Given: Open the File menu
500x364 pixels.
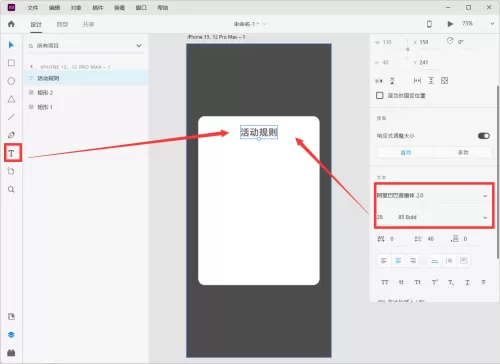Looking at the screenshot, I should [x=33, y=8].
